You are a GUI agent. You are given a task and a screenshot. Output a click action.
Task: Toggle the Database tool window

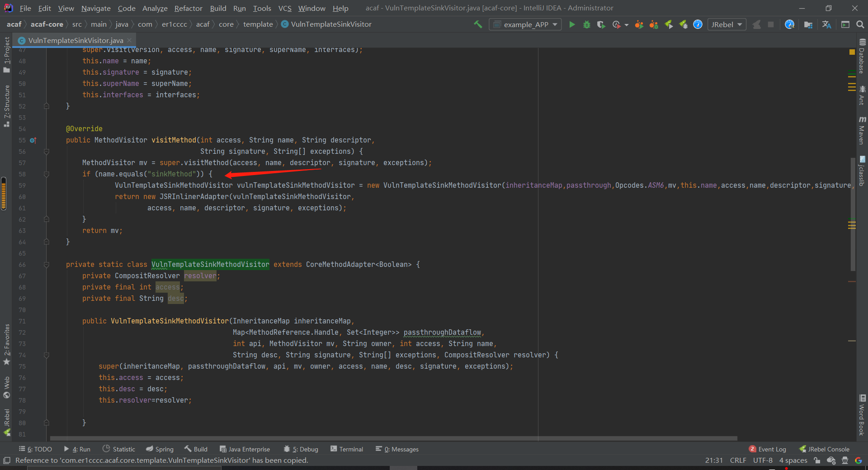point(862,56)
